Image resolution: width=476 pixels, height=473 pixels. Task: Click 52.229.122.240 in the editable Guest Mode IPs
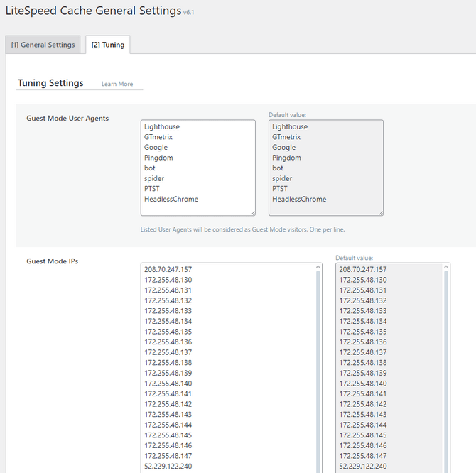coord(168,467)
